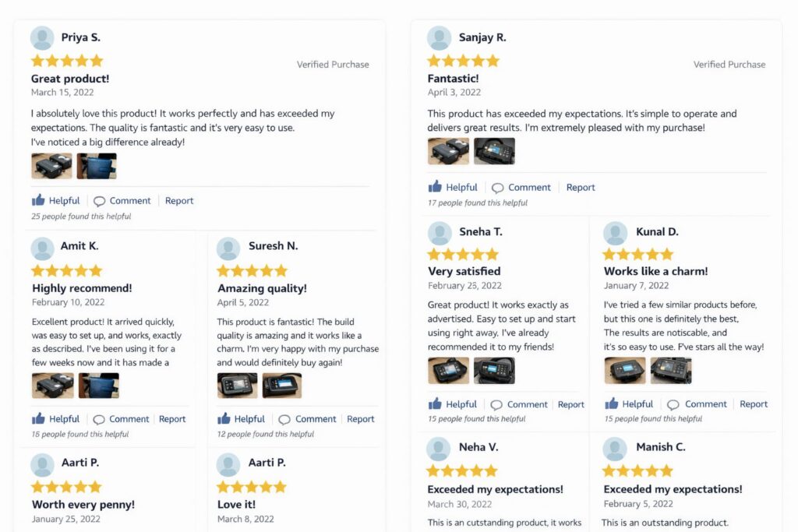Click star rating on Sneha T. review
This screenshot has height=532, width=798.
point(463,254)
